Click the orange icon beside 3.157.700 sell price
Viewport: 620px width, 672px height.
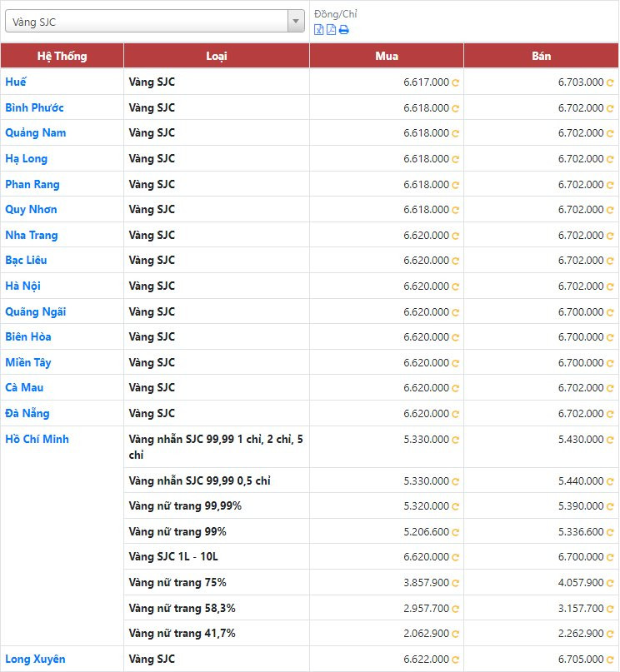point(609,609)
